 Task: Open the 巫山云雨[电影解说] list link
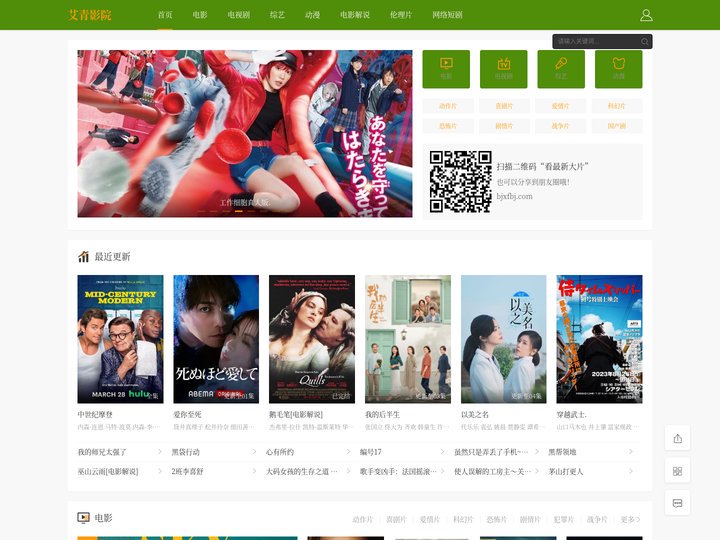pyautogui.click(x=108, y=472)
